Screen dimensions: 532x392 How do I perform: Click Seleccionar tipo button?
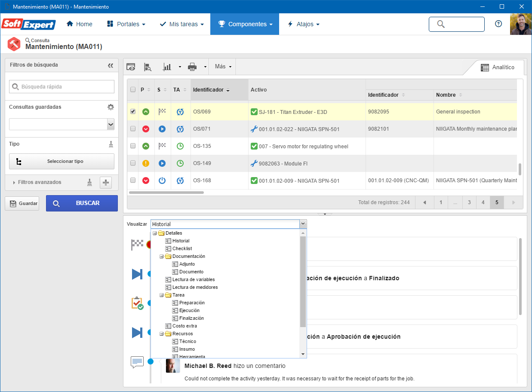[x=62, y=162]
